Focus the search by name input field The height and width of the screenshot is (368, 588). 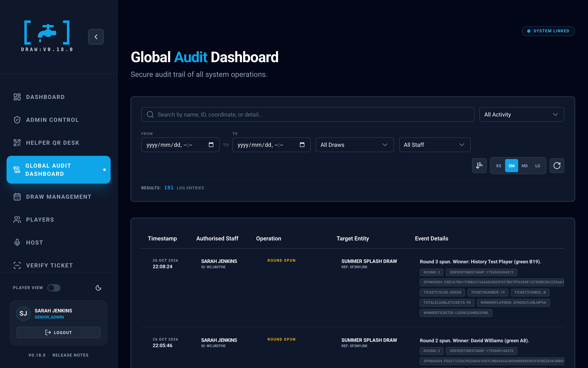click(308, 114)
